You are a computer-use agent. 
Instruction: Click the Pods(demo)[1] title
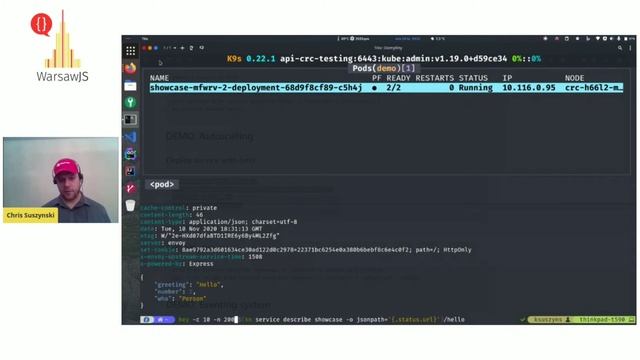[x=384, y=68]
